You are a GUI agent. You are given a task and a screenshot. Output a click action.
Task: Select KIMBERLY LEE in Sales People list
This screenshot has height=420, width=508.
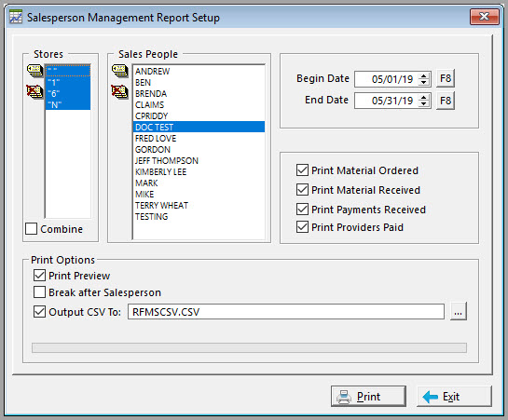[x=199, y=171]
